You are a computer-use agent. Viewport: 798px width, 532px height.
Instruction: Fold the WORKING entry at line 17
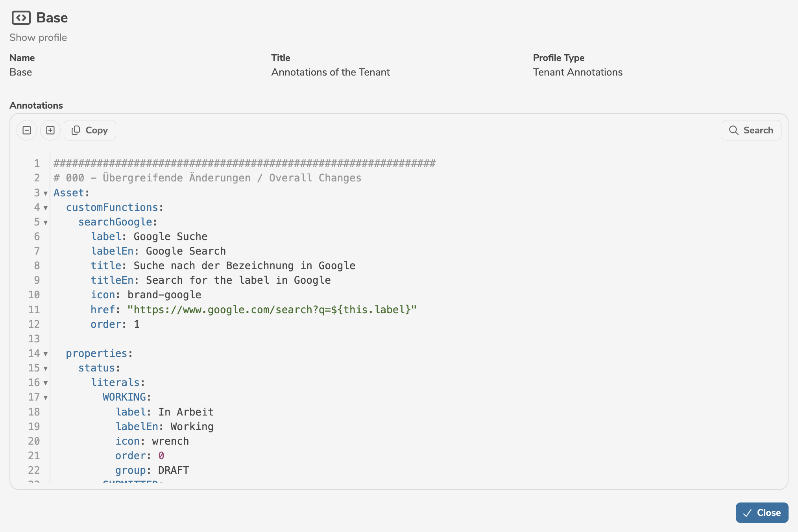[x=46, y=397]
